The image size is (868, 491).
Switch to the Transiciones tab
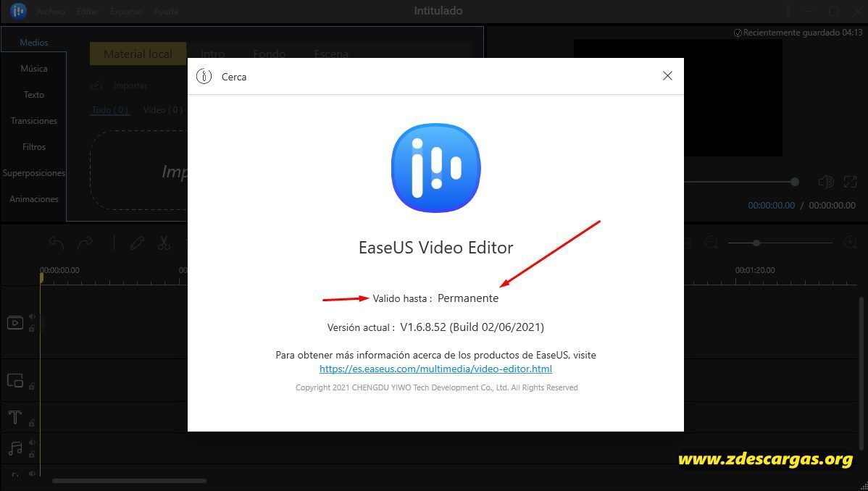tap(34, 121)
